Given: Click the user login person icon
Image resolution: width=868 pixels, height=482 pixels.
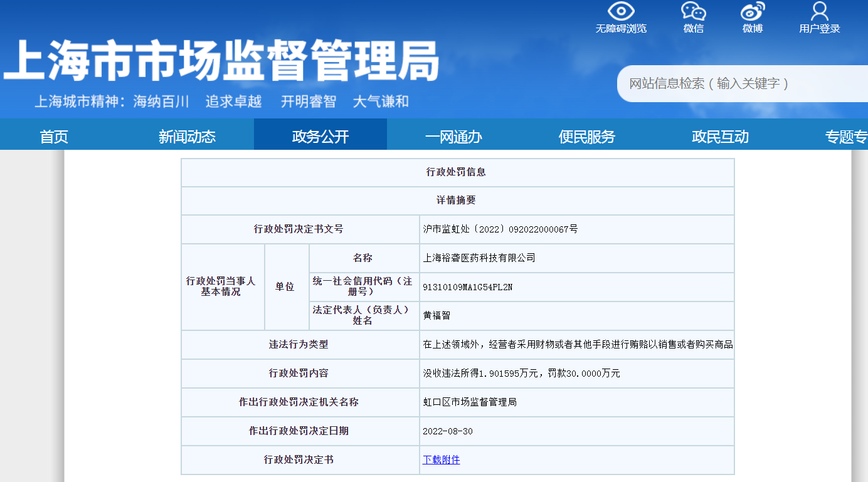Looking at the screenshot, I should coord(820,11).
